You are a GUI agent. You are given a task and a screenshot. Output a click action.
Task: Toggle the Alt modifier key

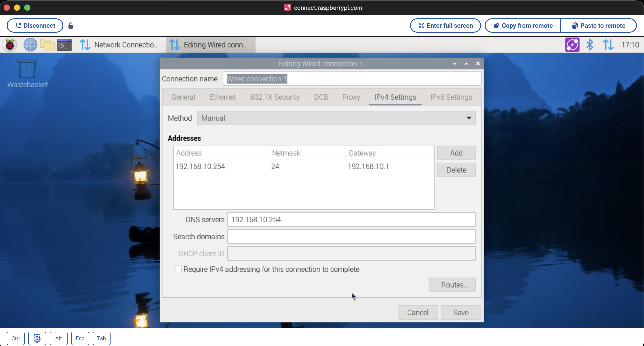coord(58,338)
